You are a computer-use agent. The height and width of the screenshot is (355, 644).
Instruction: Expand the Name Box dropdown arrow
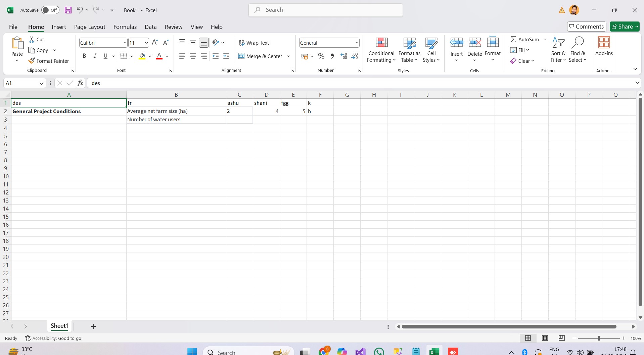tap(42, 83)
